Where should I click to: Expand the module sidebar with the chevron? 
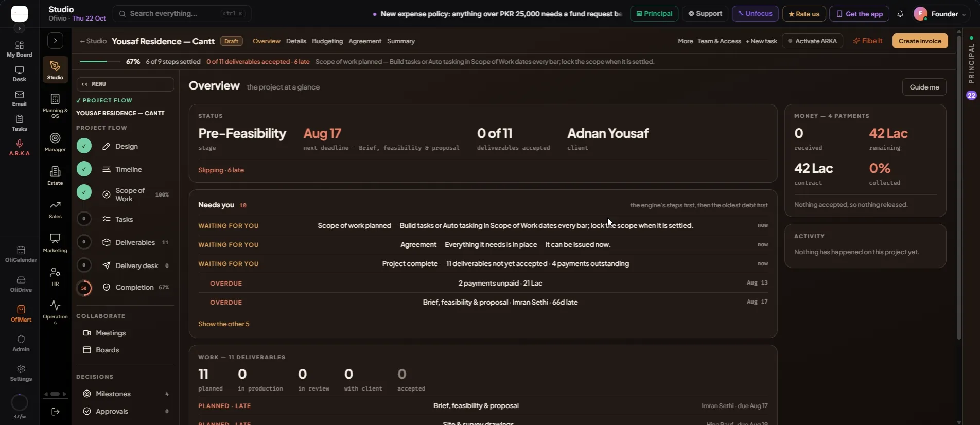click(55, 41)
